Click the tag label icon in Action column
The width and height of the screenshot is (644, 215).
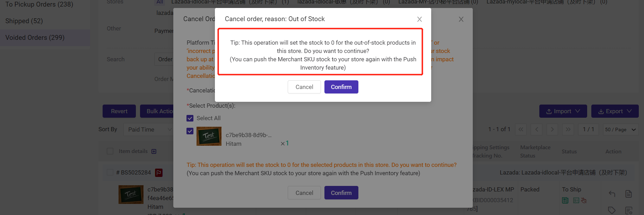[612, 210]
